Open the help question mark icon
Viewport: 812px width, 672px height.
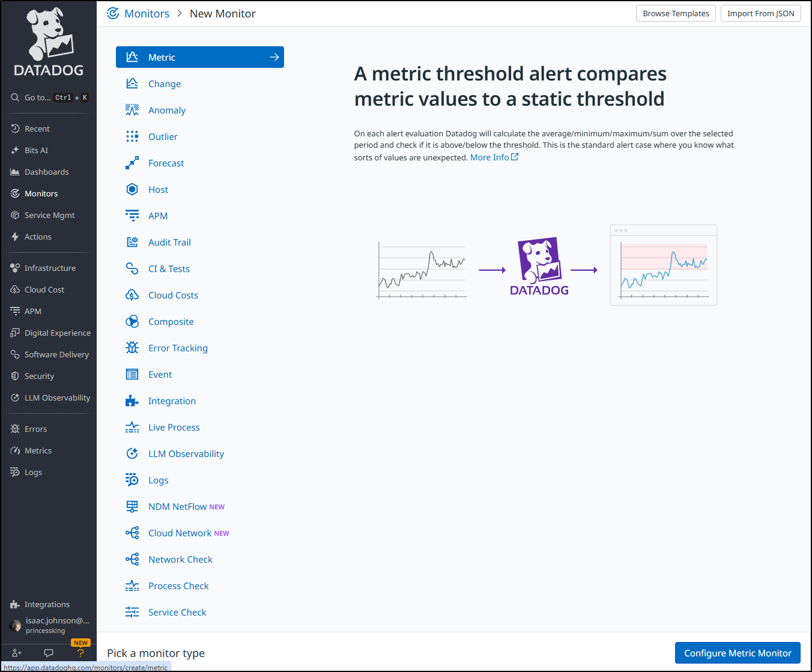click(80, 653)
